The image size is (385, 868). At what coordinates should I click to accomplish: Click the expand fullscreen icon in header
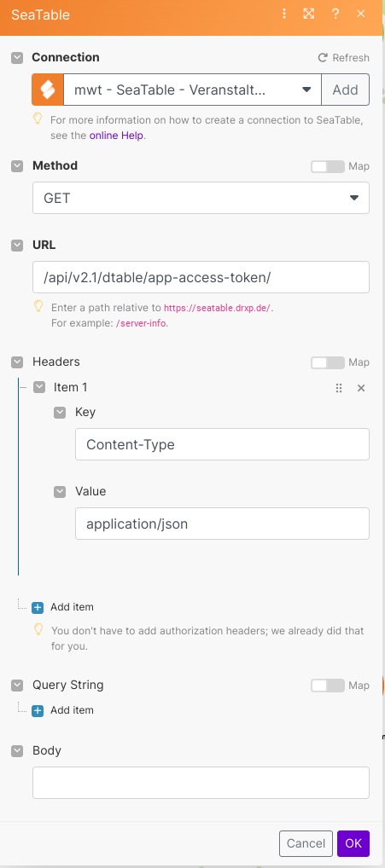308,14
